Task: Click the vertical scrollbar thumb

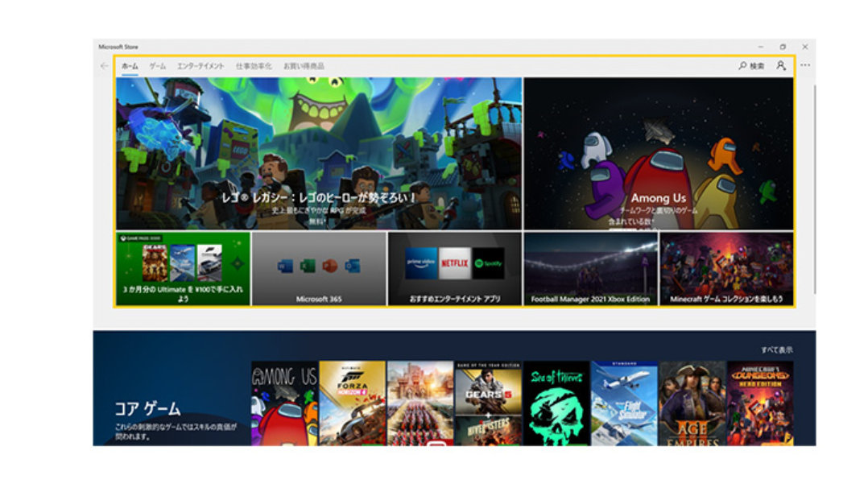Action: point(814,189)
